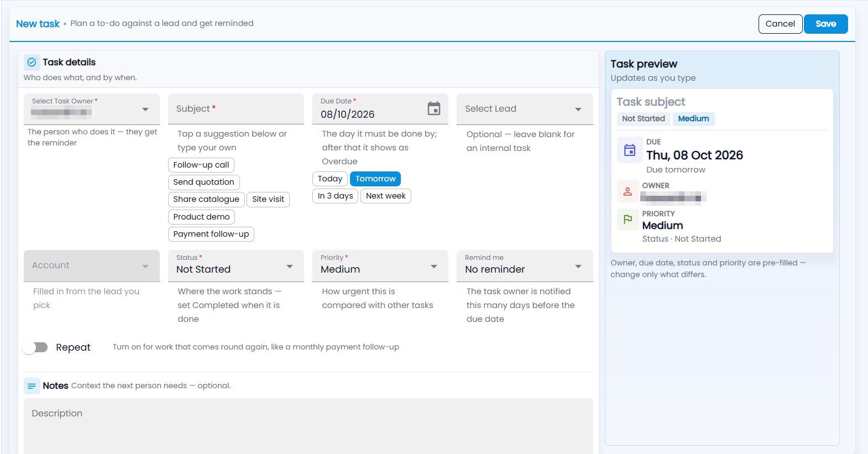
Task: Open the Remind me dropdown
Action: click(525, 266)
